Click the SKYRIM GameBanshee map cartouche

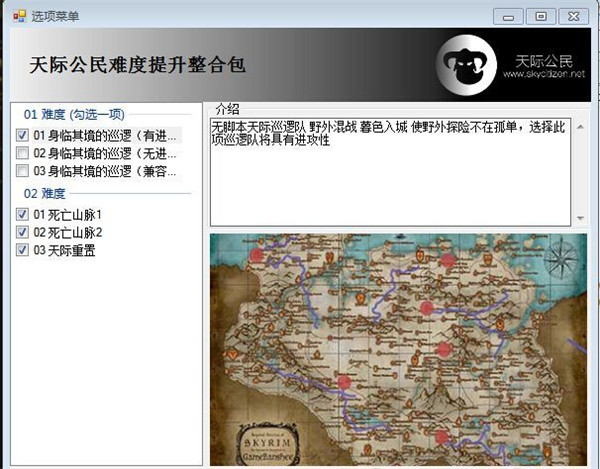(268, 444)
